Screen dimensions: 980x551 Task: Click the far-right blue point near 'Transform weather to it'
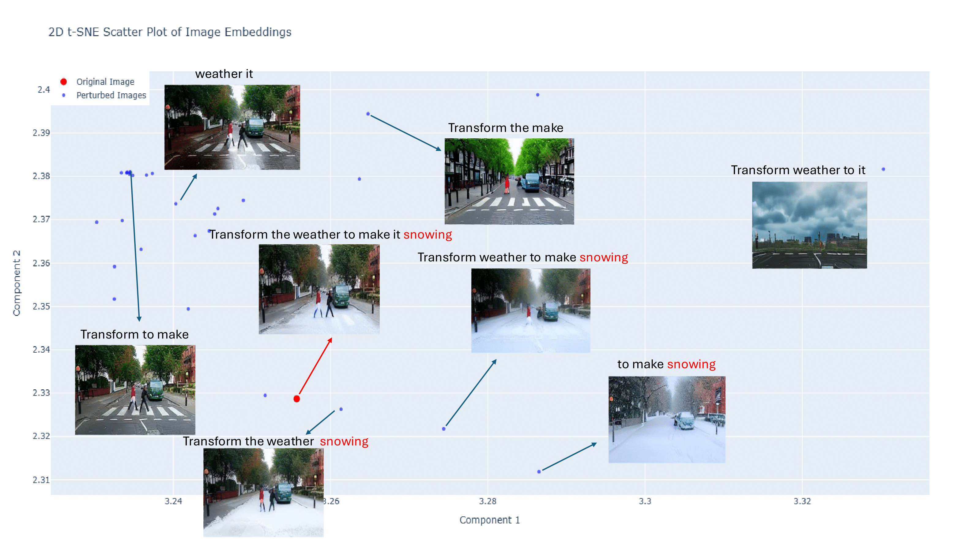883,169
